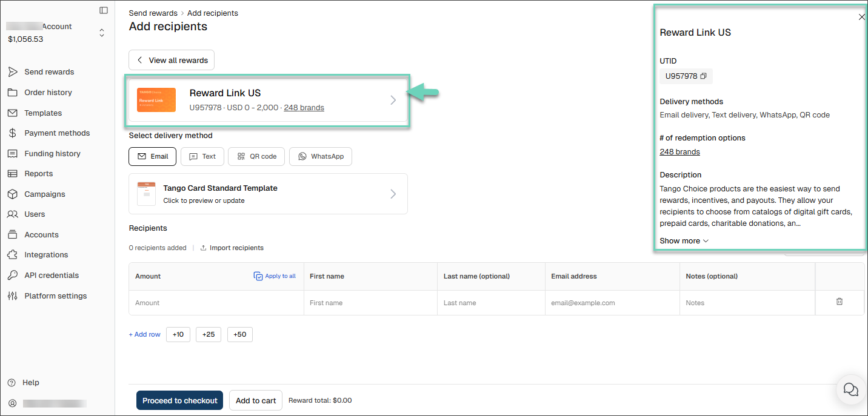
Task: Select WhatsApp delivery method
Action: coord(321,156)
